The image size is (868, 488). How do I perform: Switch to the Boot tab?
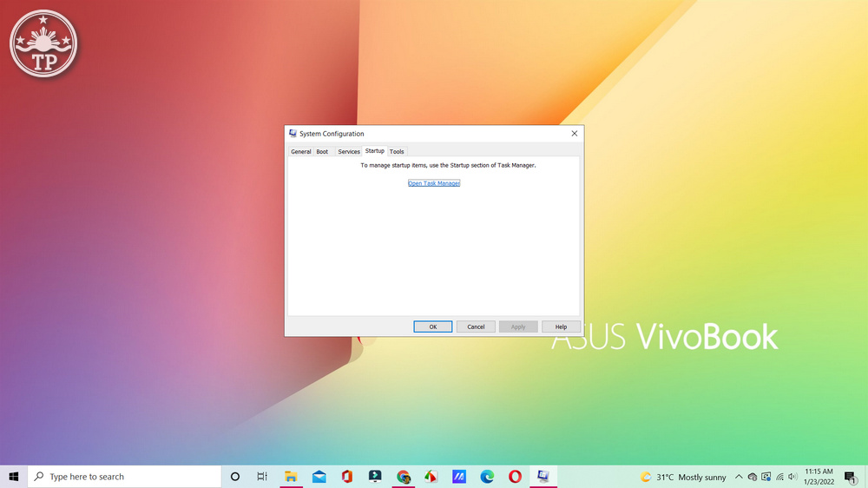coord(322,151)
